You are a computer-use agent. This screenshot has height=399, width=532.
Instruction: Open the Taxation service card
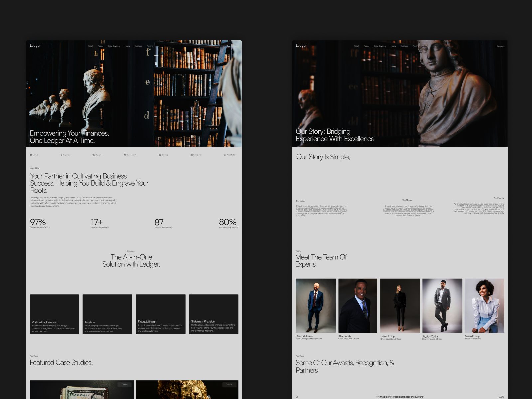pyautogui.click(x=107, y=314)
